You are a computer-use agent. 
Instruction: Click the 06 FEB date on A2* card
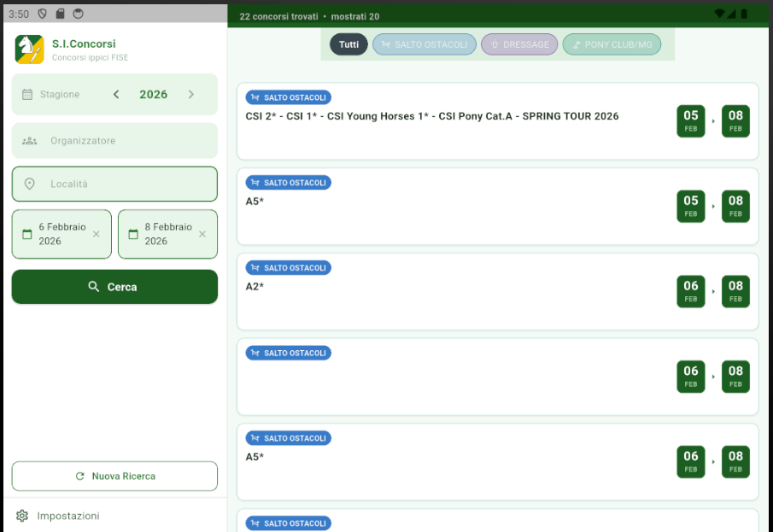pos(691,292)
